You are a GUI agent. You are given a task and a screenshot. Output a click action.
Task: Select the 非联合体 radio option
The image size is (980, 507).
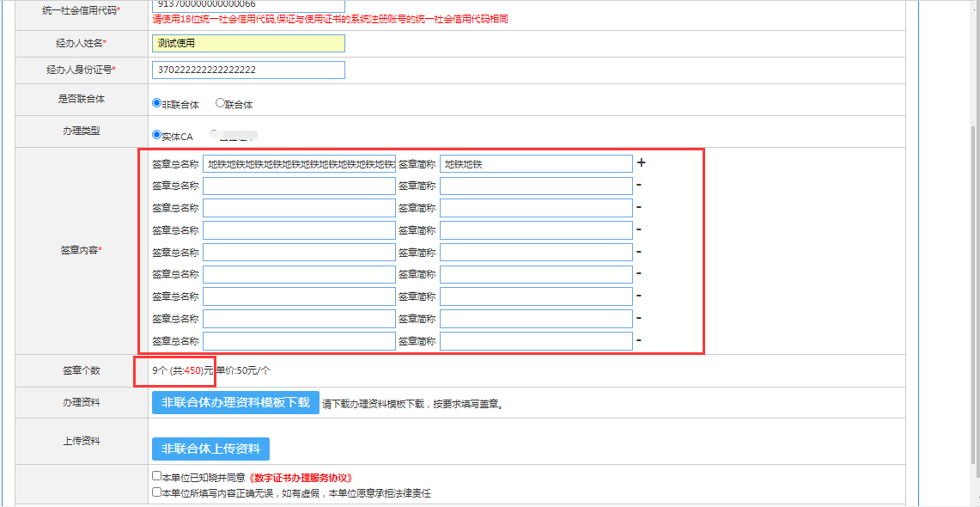(157, 103)
